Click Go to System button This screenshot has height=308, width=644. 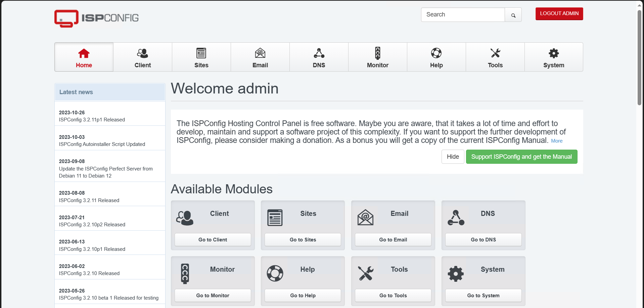coord(484,296)
